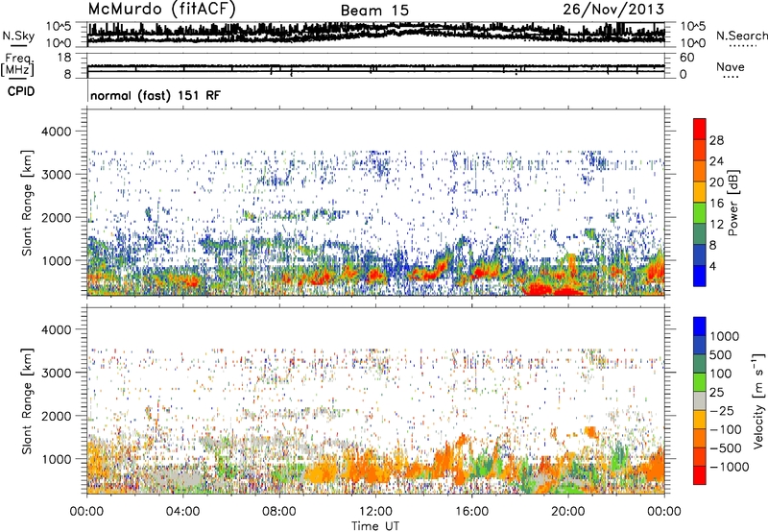
Task: Click the 'N.Search' legend label
Action: [x=741, y=36]
